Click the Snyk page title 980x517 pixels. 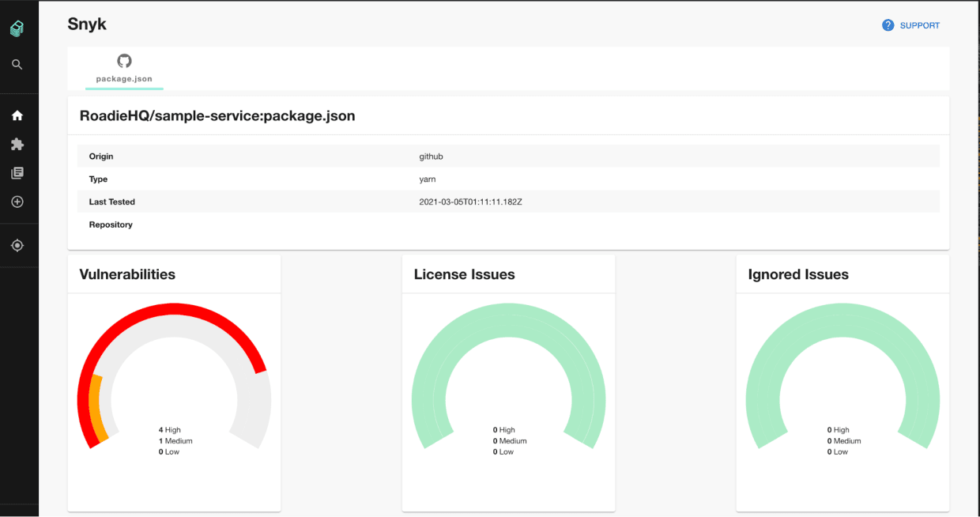(87, 25)
